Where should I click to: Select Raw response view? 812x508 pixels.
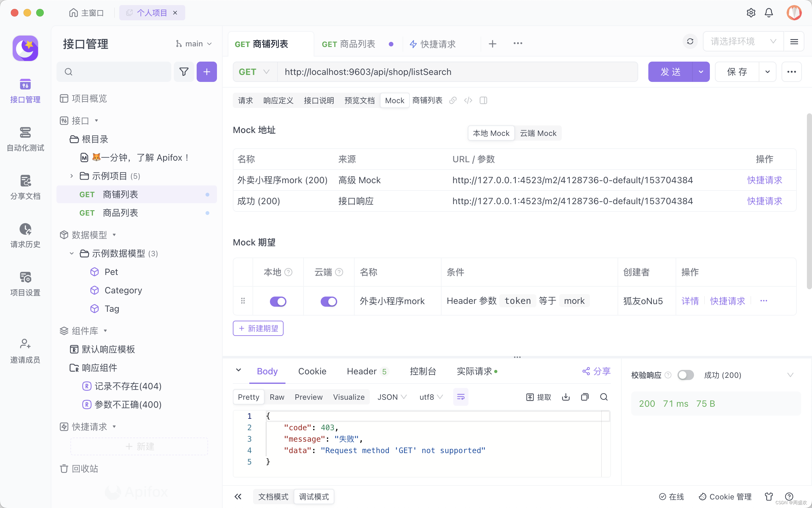[277, 397]
